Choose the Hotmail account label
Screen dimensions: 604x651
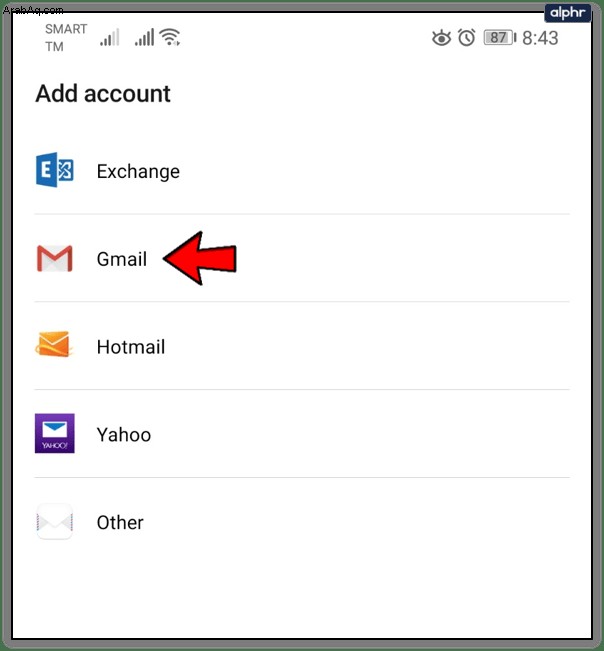131,347
